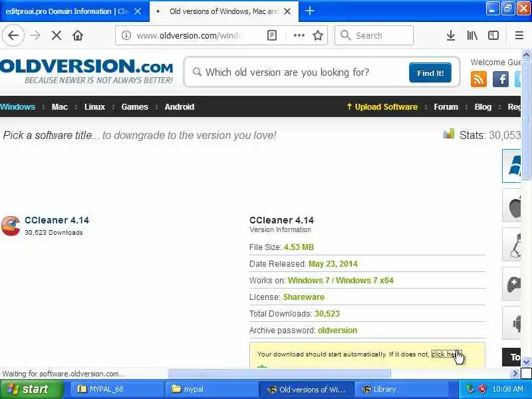The width and height of the screenshot is (532, 399).
Task: Click the vertical scrollbar up arrow
Action: click(x=526, y=55)
